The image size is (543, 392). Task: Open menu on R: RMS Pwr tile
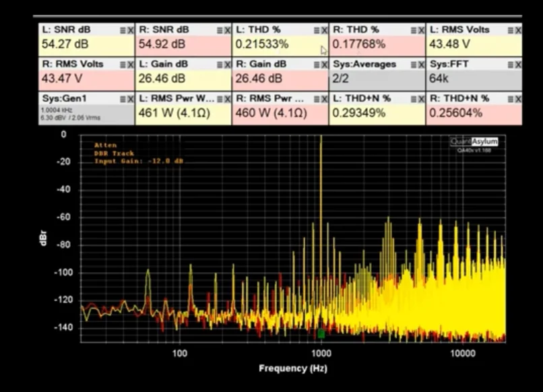[316, 99]
